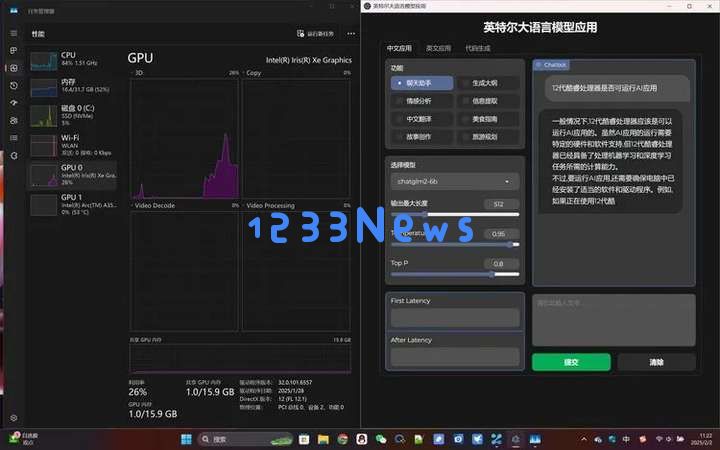Select 美食指南 function radio option
Image resolution: width=720 pixels, height=450 pixels.
click(489, 119)
